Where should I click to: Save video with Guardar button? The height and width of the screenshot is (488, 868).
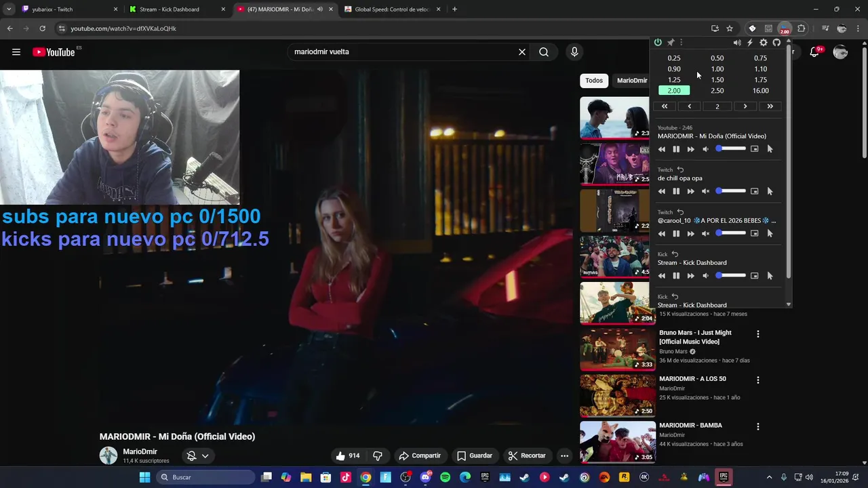pyautogui.click(x=475, y=455)
